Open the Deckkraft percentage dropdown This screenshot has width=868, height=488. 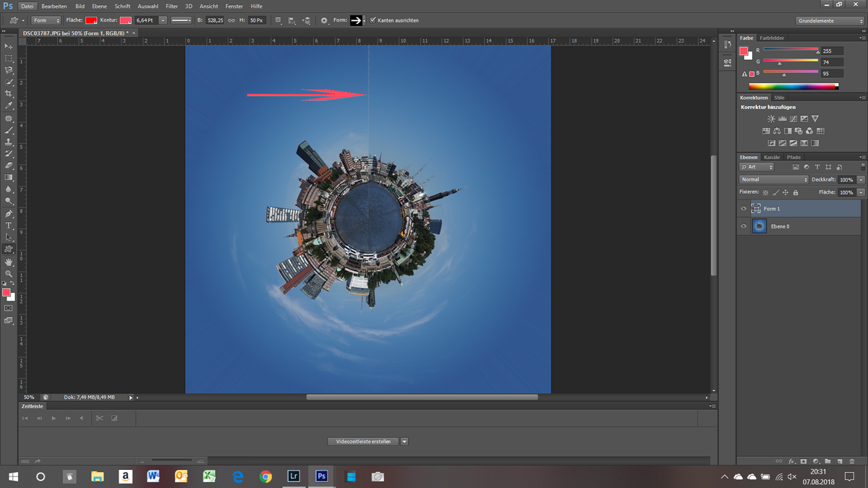[861, 179]
